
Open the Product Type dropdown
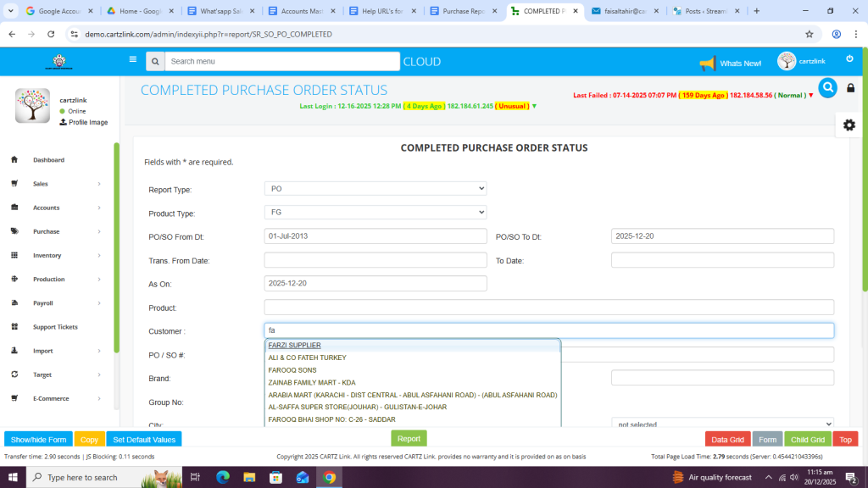pos(376,213)
